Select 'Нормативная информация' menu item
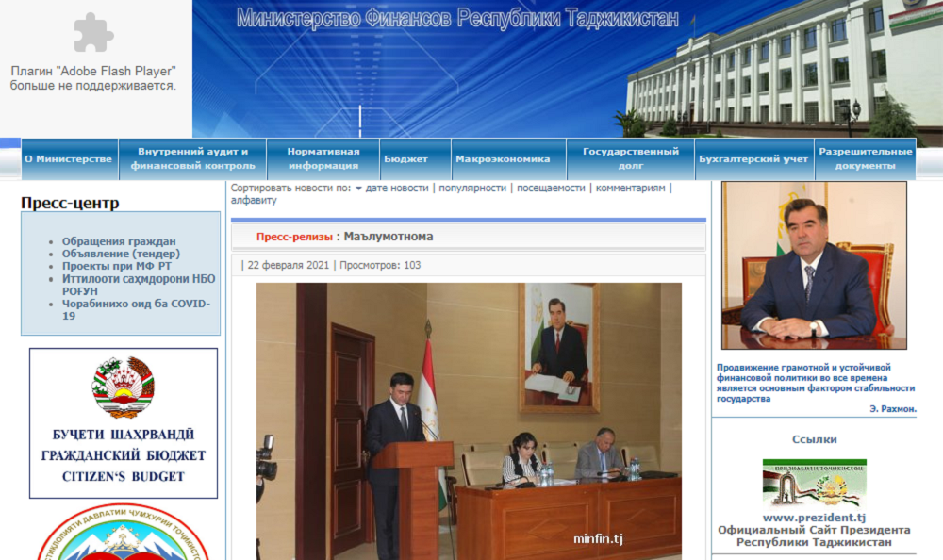This screenshot has height=560, width=943. pyautogui.click(x=323, y=158)
